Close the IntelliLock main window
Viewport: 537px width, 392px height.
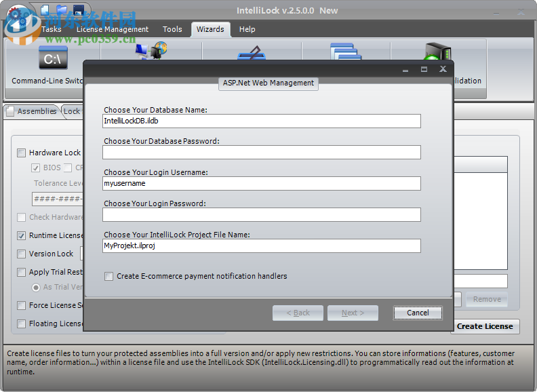521,12
